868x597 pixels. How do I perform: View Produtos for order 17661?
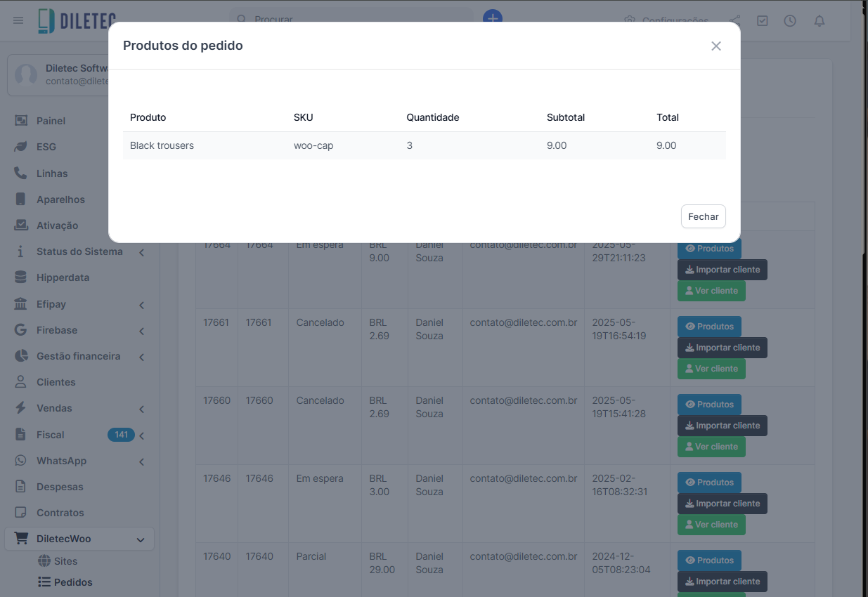point(708,327)
